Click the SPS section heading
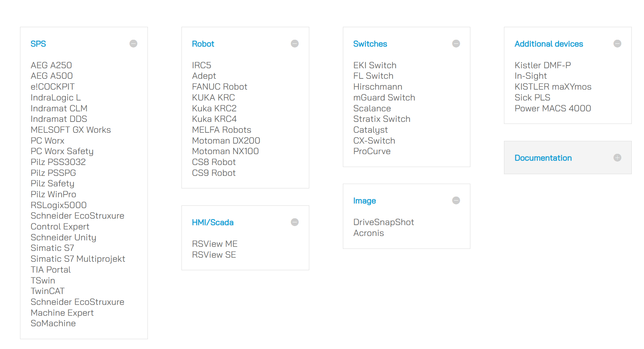644x349 pixels. click(38, 44)
